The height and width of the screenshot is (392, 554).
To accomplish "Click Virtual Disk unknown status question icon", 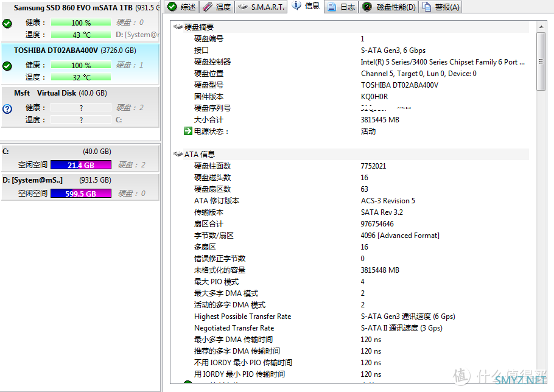I will (7, 109).
